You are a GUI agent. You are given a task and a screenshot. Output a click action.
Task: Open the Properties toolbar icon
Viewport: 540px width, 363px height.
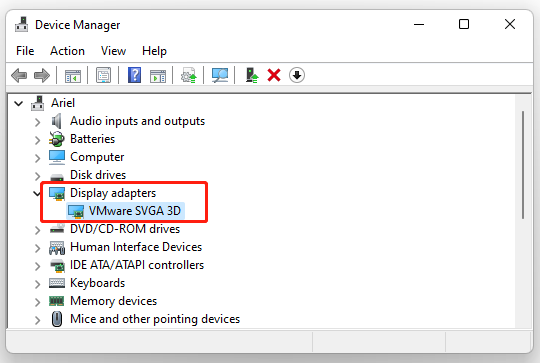pyautogui.click(x=103, y=75)
